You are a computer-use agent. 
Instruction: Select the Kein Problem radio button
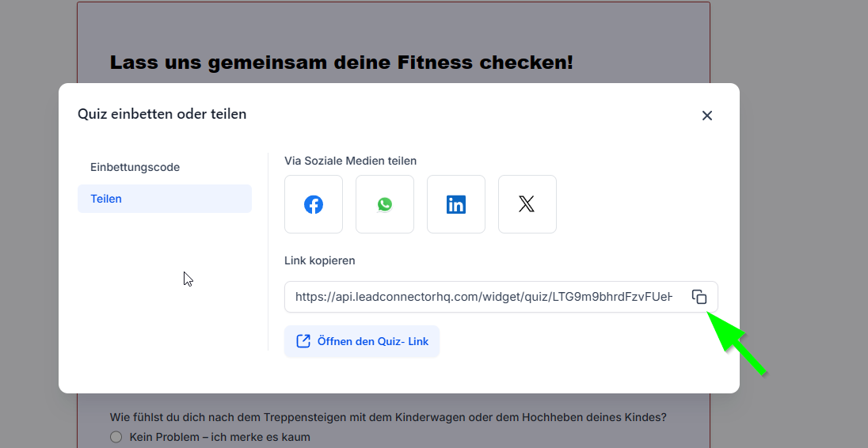pos(116,437)
